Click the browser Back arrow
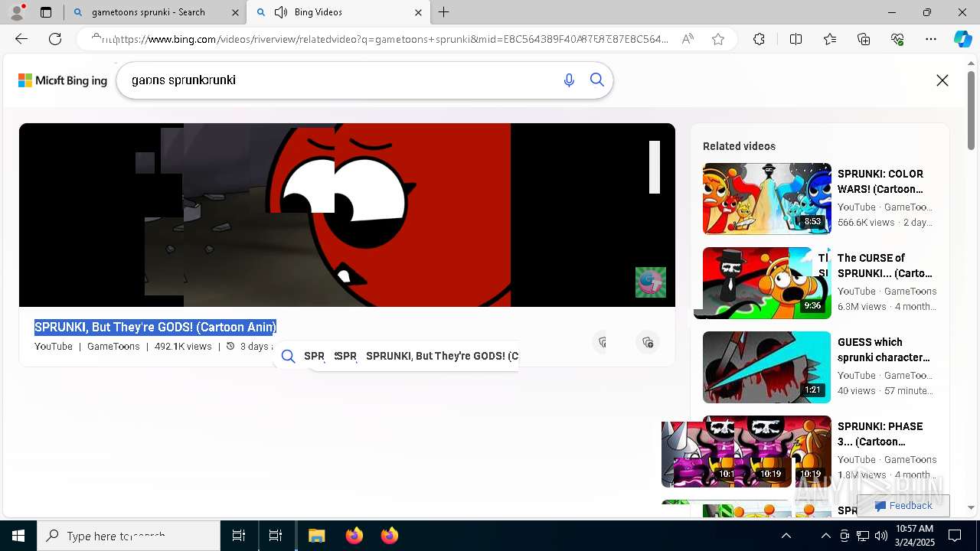 tap(21, 39)
